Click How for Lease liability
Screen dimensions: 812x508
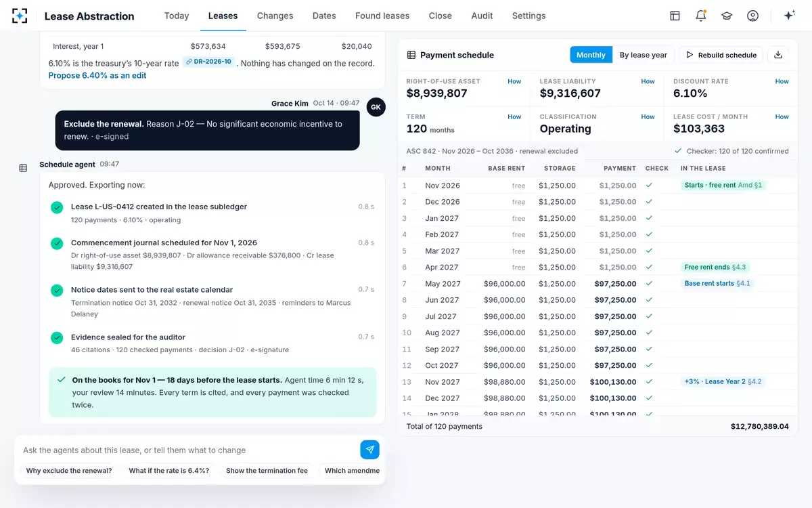click(x=648, y=81)
